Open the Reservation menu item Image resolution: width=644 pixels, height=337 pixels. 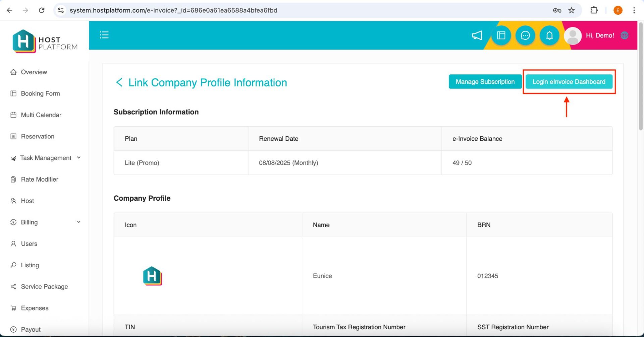tap(38, 136)
